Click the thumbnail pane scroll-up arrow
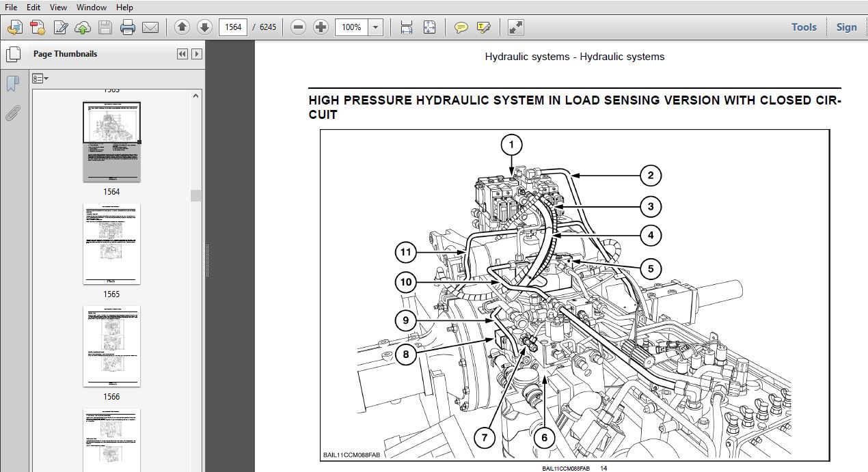 (x=196, y=95)
